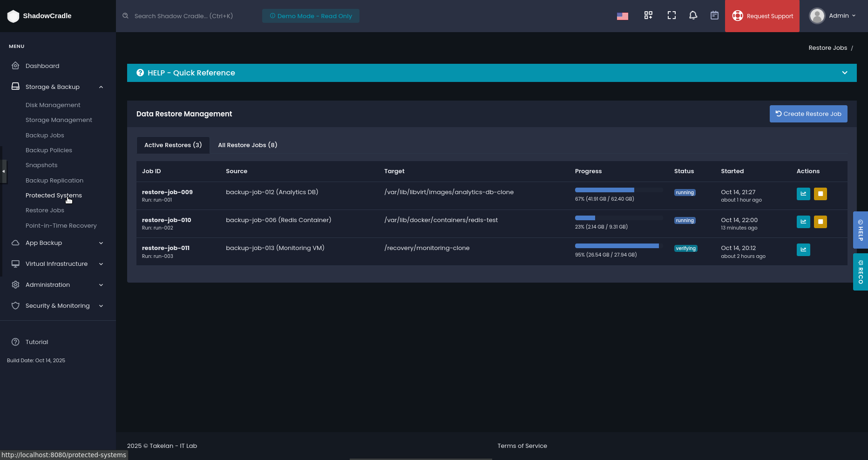Switch to Active Restores (3) tab

click(x=173, y=145)
